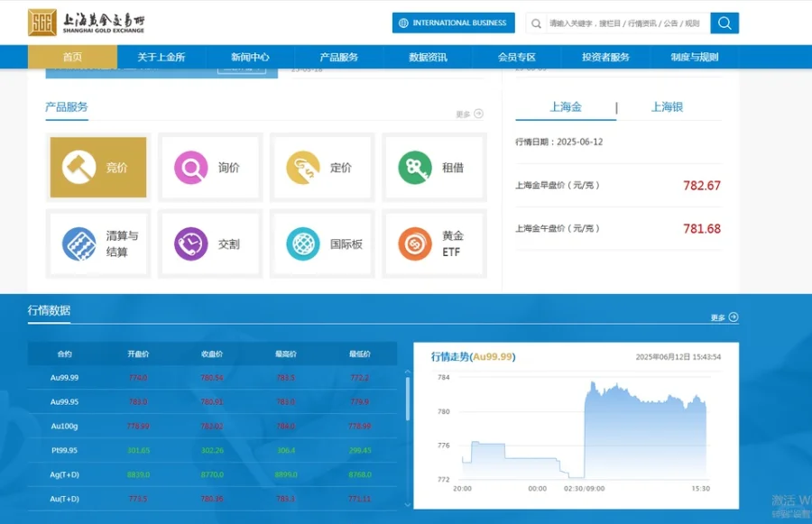This screenshot has height=524, width=812.
Task: Click the 收盘价 column header
Action: 212,354
